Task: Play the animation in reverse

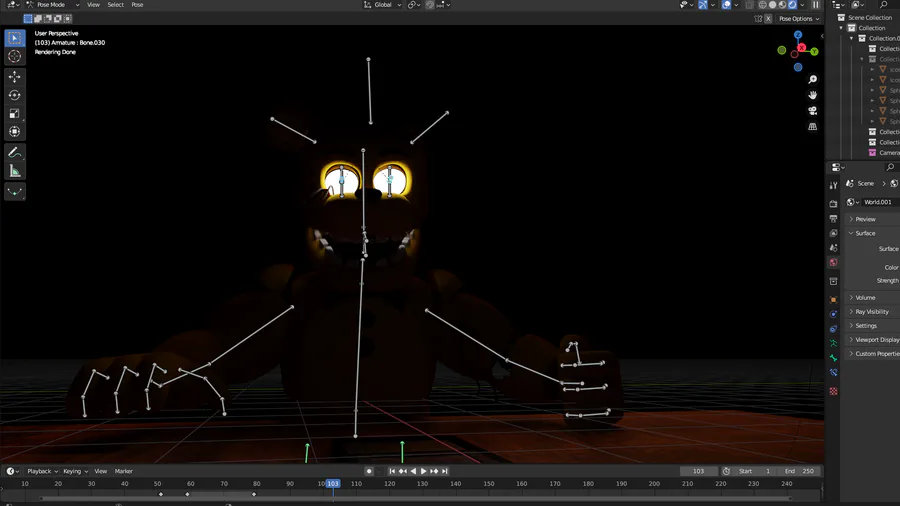Action: pos(413,471)
